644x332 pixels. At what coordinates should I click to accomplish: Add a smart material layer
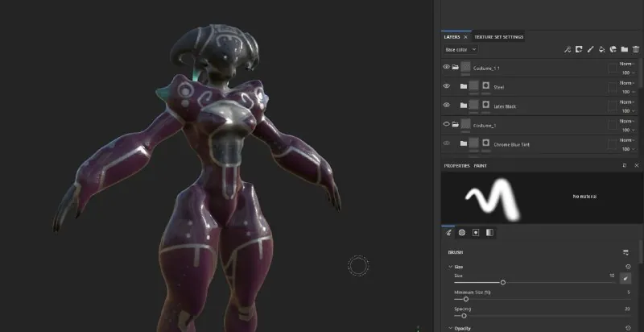pyautogui.click(x=613, y=49)
